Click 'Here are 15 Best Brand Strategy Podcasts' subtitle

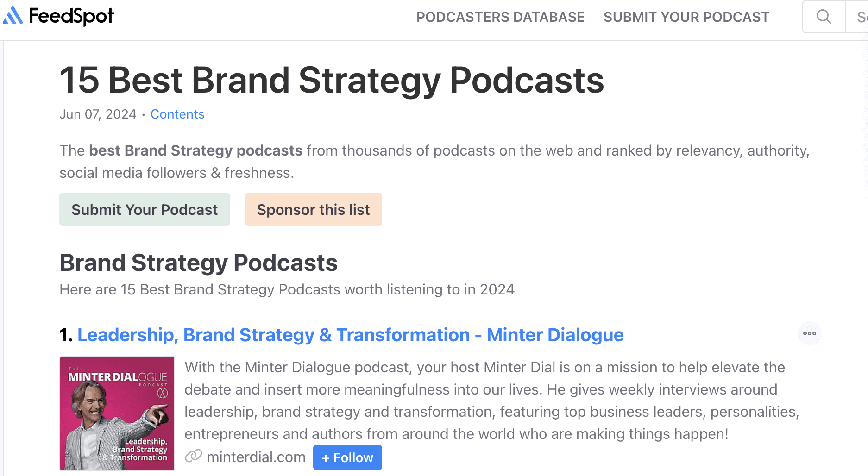[x=287, y=289]
